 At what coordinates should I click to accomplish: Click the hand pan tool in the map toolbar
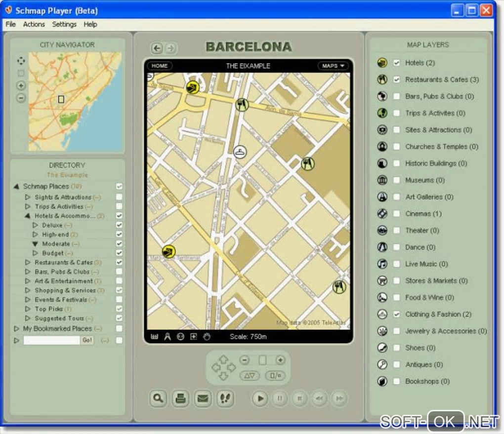207,337
